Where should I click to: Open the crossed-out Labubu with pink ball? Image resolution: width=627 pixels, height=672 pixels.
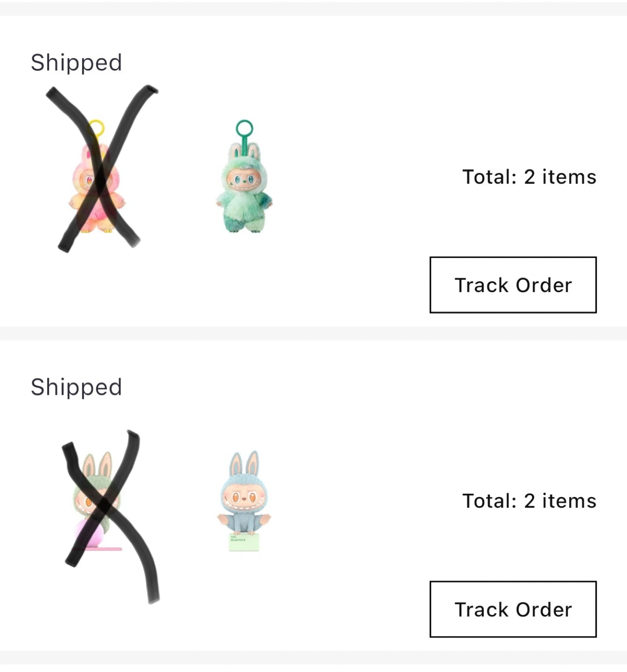click(97, 501)
